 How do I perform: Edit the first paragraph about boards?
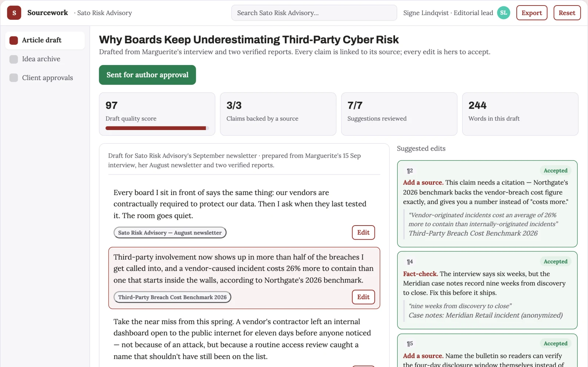point(363,233)
